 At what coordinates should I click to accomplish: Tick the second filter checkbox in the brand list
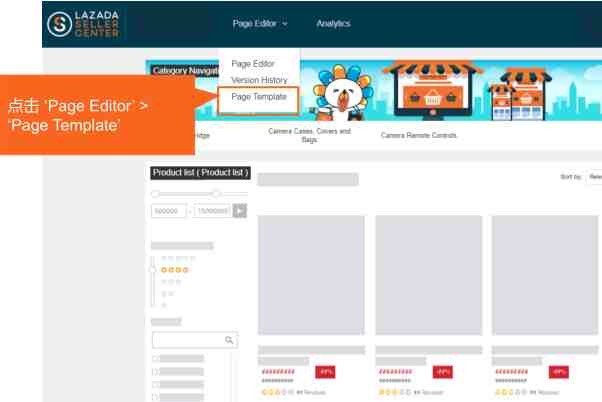pyautogui.click(x=155, y=372)
